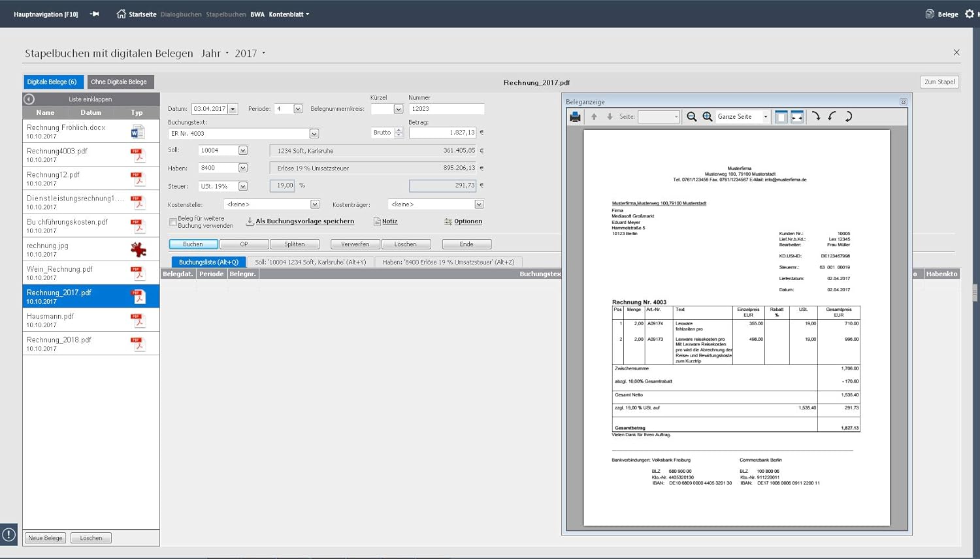Select Wein_Rechnung.pdf in document list
Image resolution: width=980 pixels, height=559 pixels.
60,269
